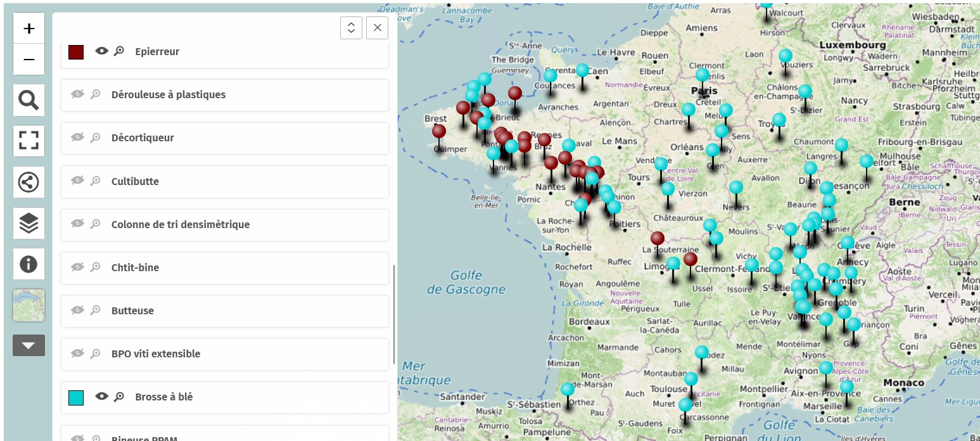Screen dimensions: 980x441
Task: Click the Dérouleuse à plastiques layer name
Action: pos(168,94)
